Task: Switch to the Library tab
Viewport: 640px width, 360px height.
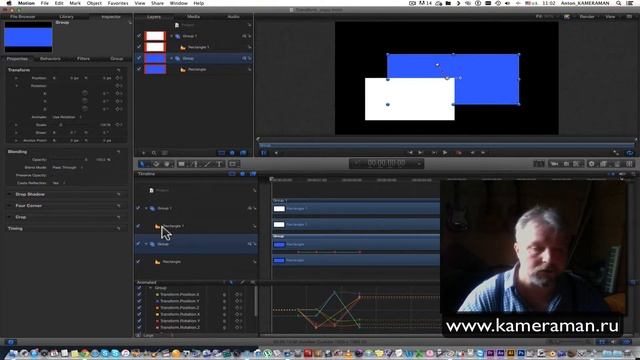Action: pyautogui.click(x=66, y=17)
